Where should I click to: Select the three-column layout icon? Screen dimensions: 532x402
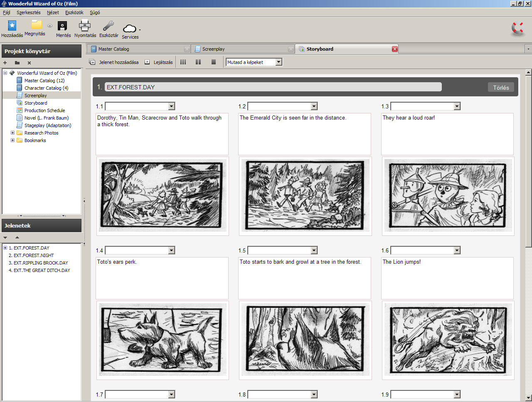coord(183,62)
